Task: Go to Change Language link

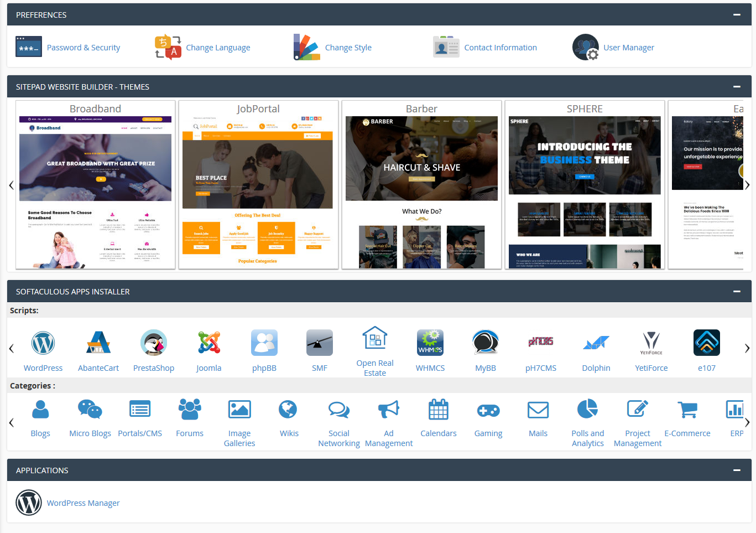Action: 218,48
